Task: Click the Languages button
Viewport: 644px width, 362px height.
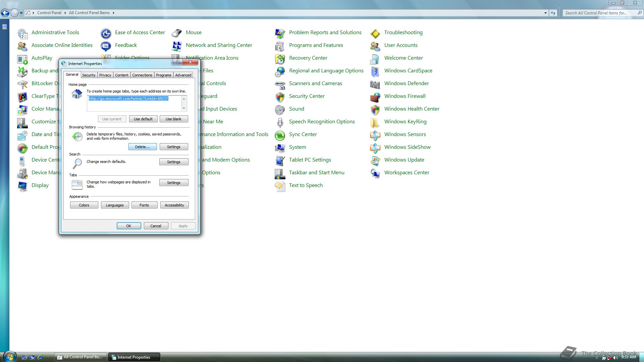Action: click(x=115, y=205)
